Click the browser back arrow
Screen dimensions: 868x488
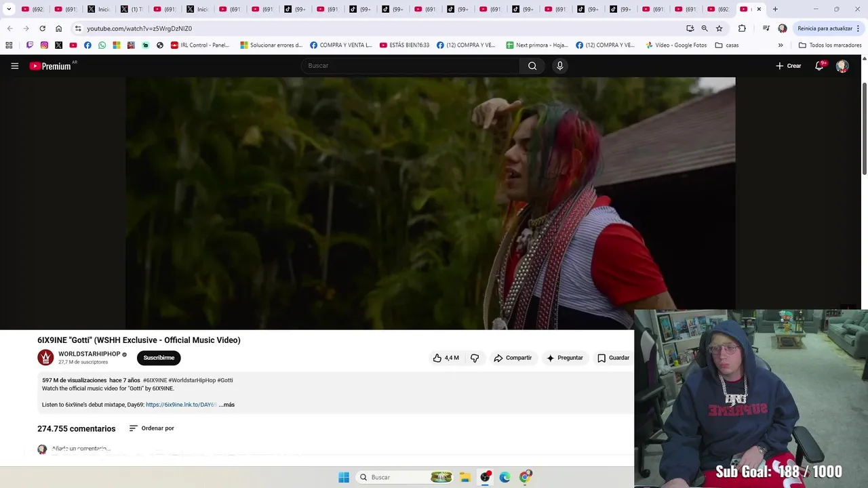coord(9,28)
